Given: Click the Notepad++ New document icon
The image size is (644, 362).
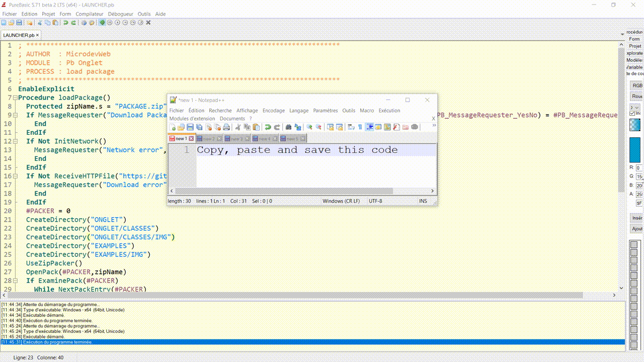Looking at the screenshot, I should (x=173, y=127).
